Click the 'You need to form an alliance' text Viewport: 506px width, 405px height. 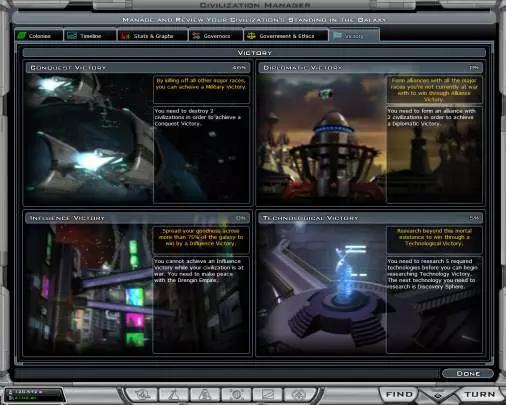click(431, 117)
